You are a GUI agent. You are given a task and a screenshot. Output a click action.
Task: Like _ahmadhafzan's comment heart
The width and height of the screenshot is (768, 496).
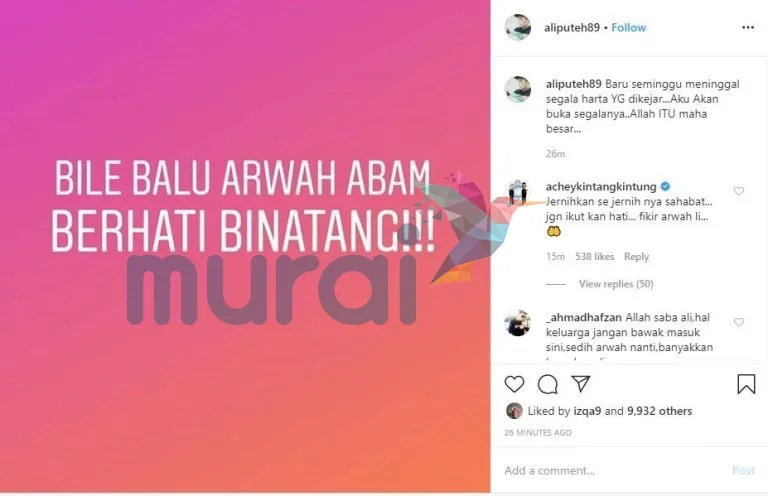pos(739,322)
